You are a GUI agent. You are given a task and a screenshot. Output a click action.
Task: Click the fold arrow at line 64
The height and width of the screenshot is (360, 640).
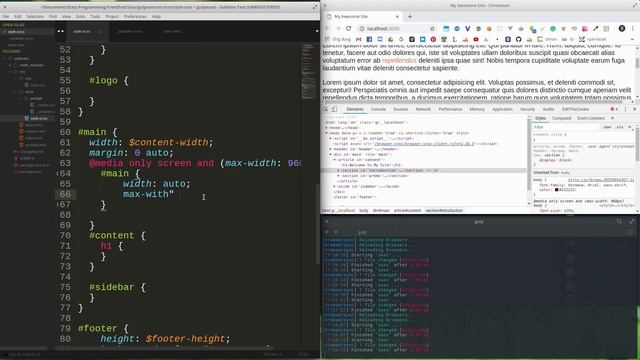(x=58, y=173)
